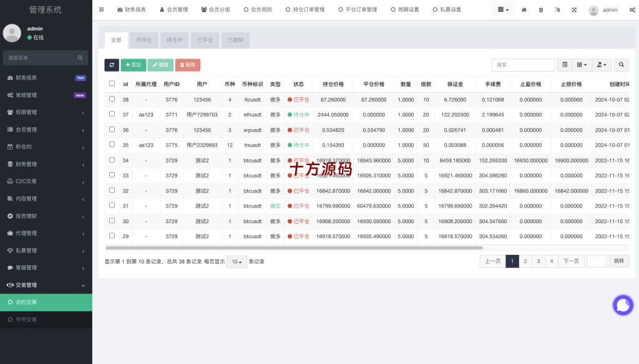Collapse the 交易管理 sidebar menu
The height and width of the screenshot is (364, 639).
coord(46,285)
